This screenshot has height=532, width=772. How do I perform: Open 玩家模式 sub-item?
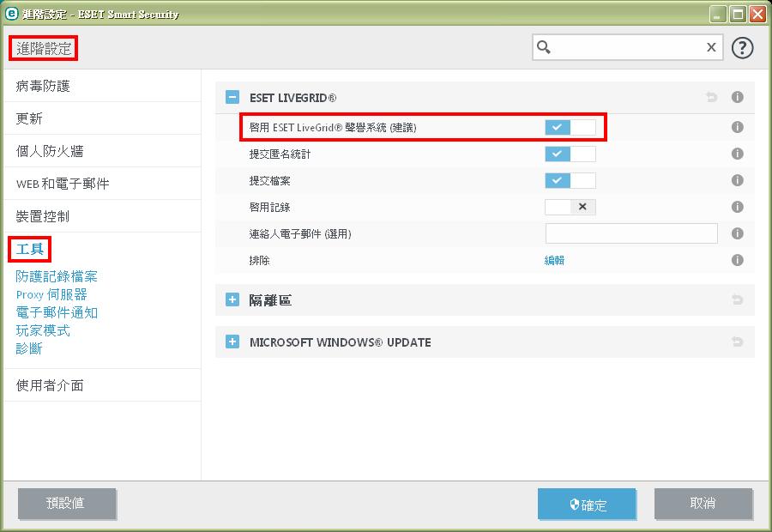[43, 330]
